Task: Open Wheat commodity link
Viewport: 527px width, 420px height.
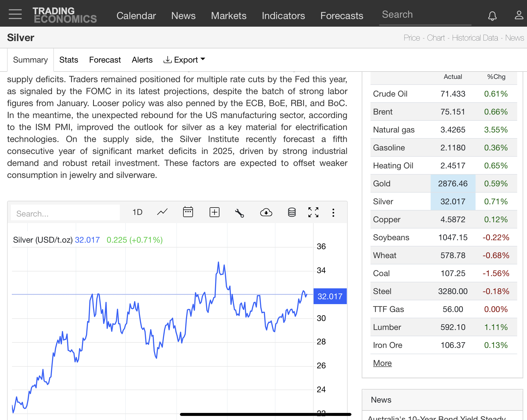Action: [385, 255]
